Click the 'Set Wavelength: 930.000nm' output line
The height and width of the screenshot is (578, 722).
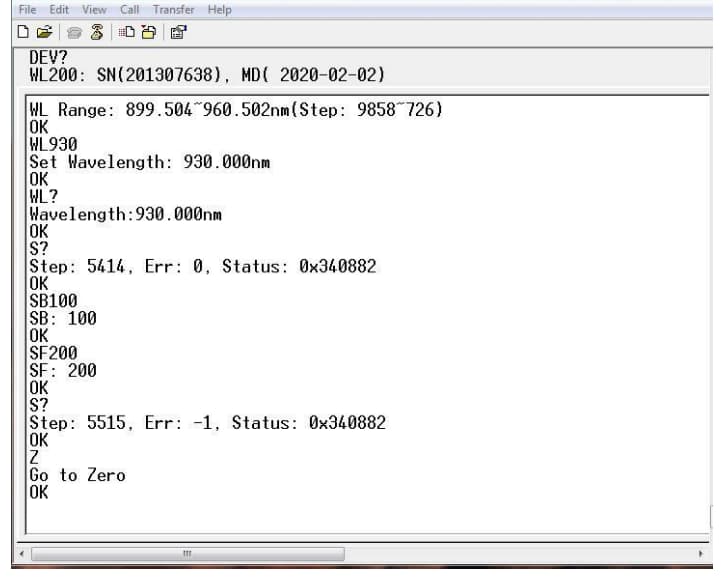pyautogui.click(x=150, y=162)
